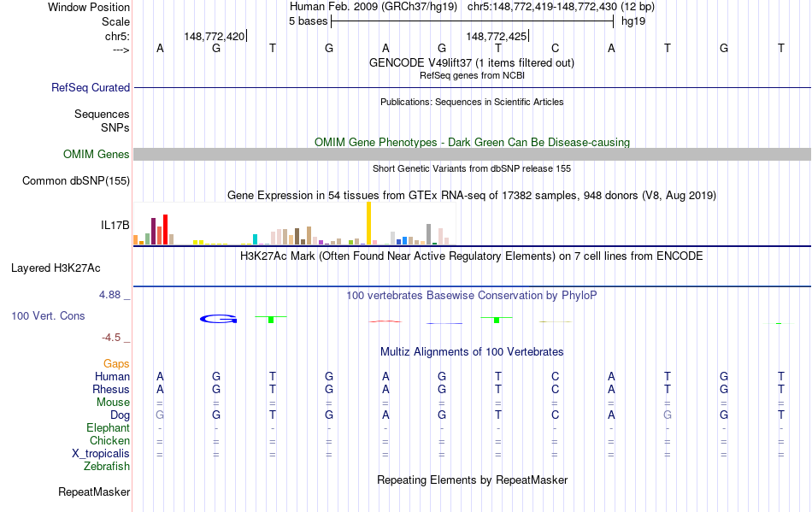Image resolution: width=812 pixels, height=512 pixels.
Task: Click the 148,772,420 coordinate marker
Action: coord(214,36)
